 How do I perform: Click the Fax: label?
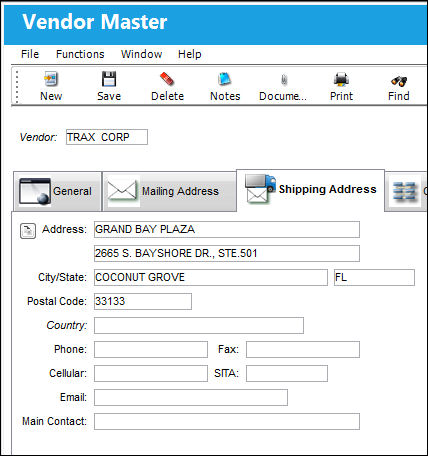[228, 349]
